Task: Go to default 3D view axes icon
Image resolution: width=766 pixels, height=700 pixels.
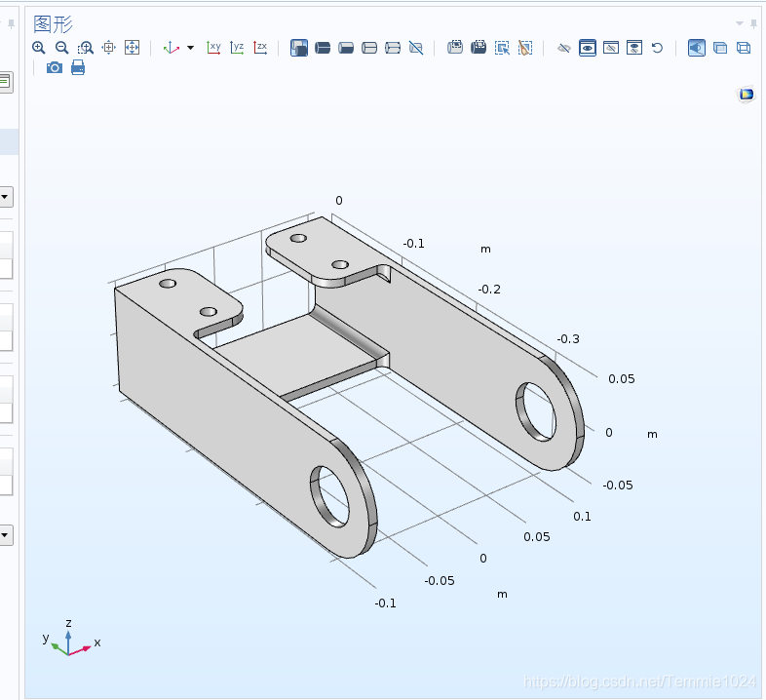Action: [x=171, y=48]
